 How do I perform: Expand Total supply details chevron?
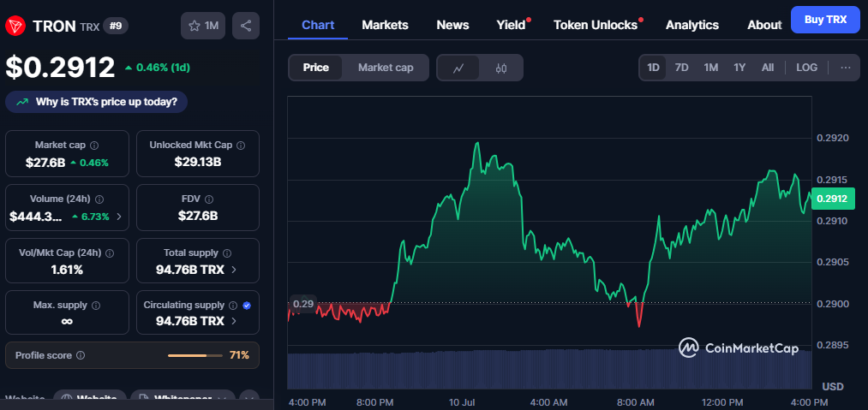click(x=234, y=270)
